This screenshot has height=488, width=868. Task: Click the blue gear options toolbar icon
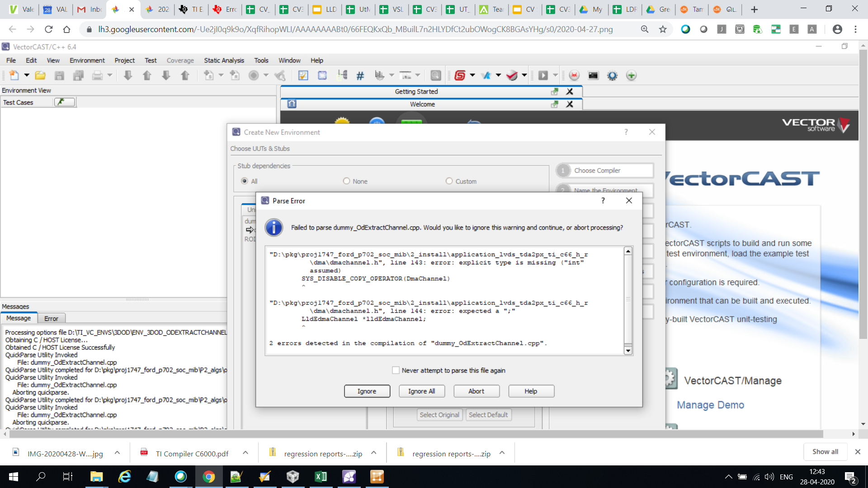pos(612,75)
